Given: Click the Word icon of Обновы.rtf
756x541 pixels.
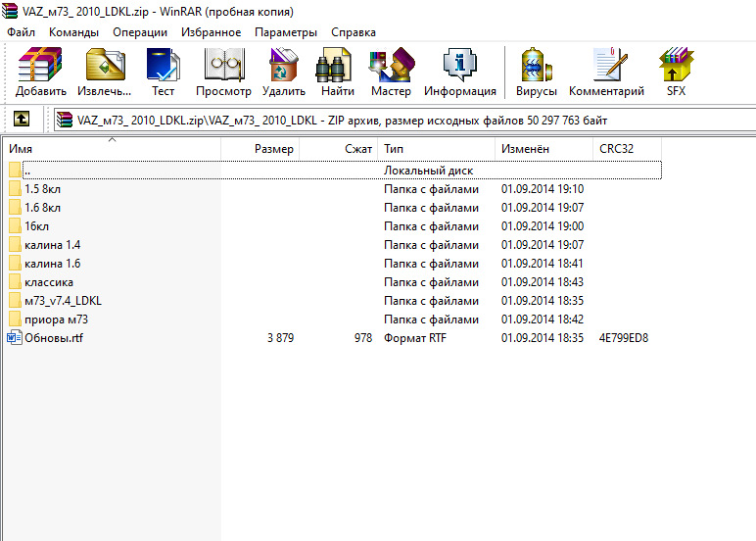Looking at the screenshot, I should 15,337.
